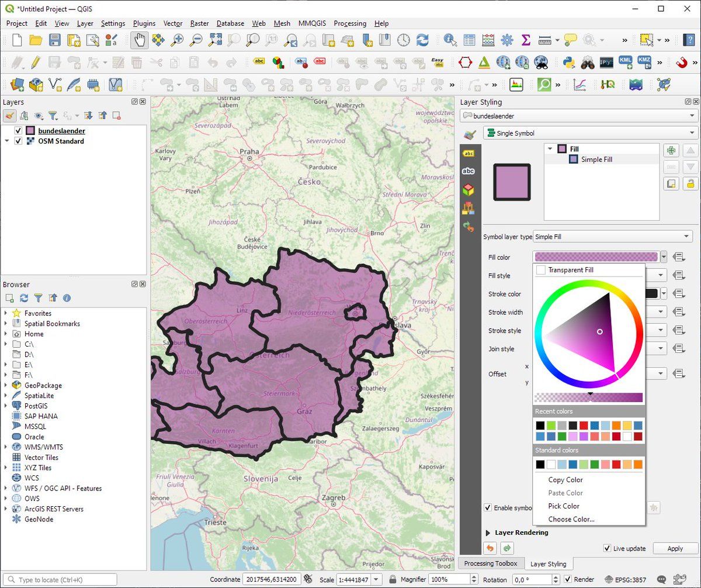Select the Pan Map hand tool
Image resolution: width=701 pixels, height=588 pixels.
pyautogui.click(x=139, y=40)
